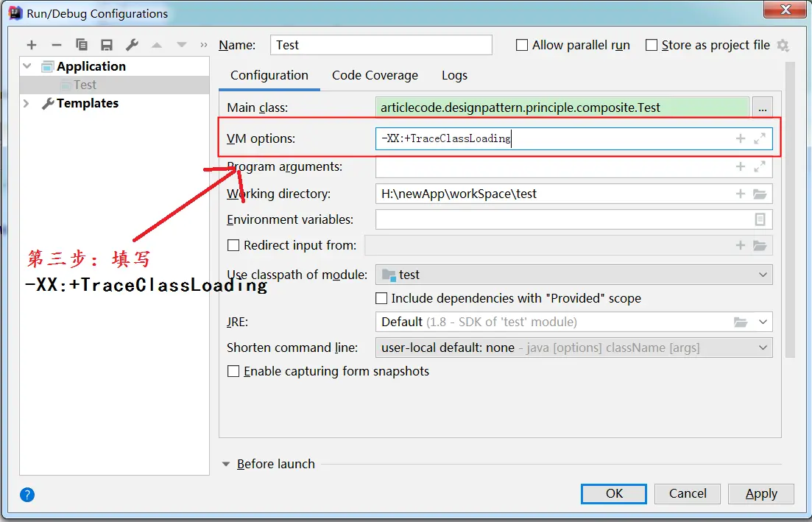Expand the VM options field editor
Screen dimensions: 812x522
click(760, 138)
